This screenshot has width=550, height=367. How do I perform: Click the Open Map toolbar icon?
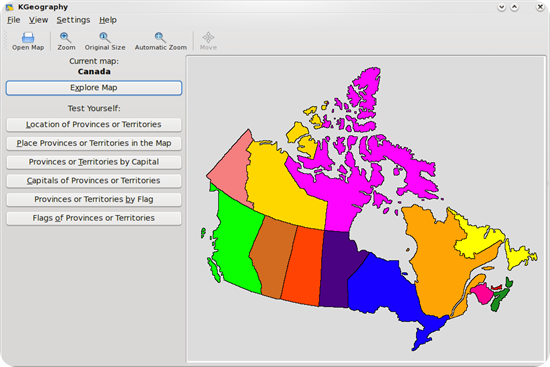(28, 38)
